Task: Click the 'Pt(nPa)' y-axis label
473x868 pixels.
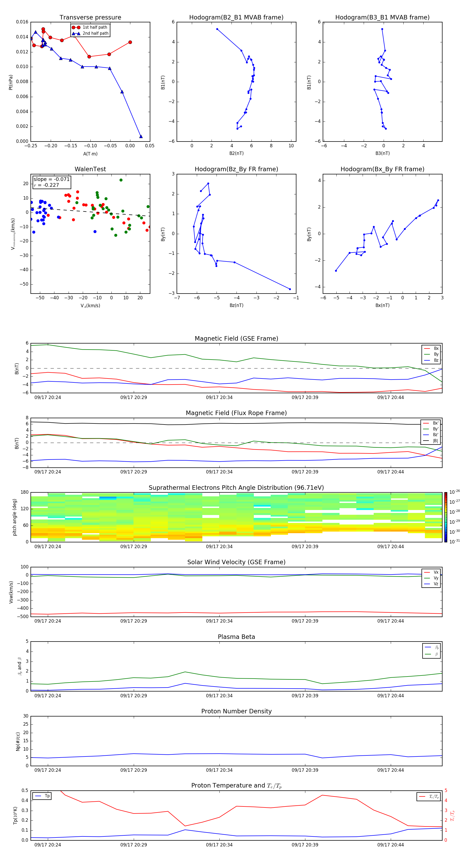Action: click(11, 82)
